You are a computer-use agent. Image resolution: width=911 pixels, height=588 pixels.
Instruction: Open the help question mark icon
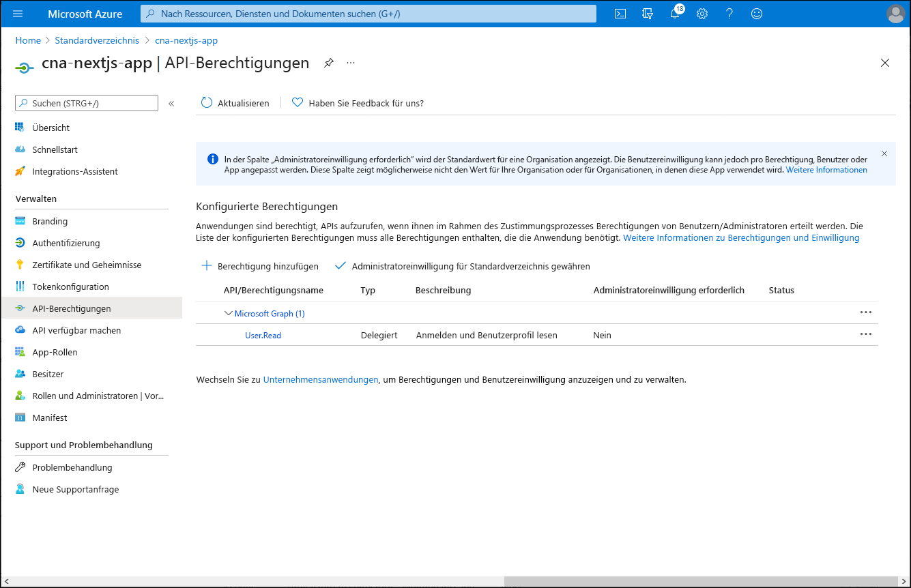pyautogui.click(x=729, y=14)
